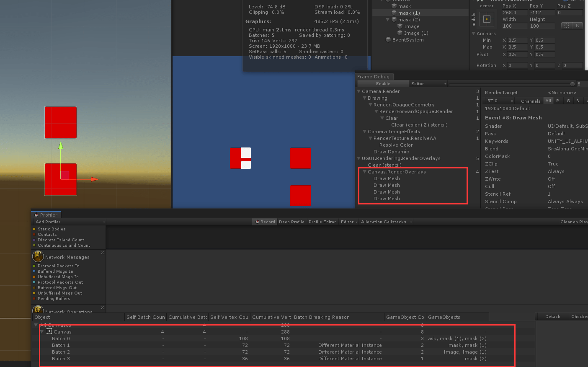Click the Clear on Play button
This screenshot has height=367, width=588.
click(x=573, y=222)
